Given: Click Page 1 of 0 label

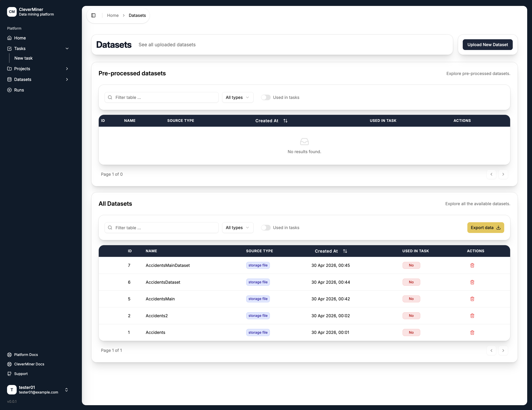Looking at the screenshot, I should [112, 174].
